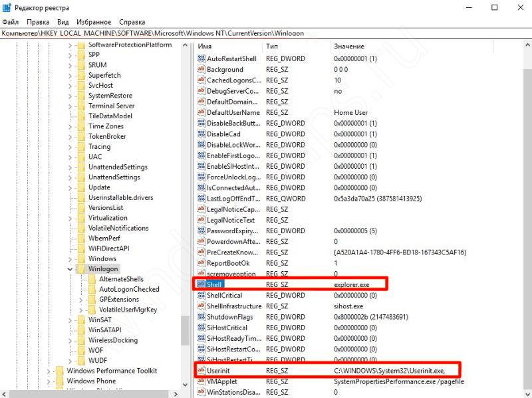Expand the WirelessDocking key
Viewport: 532px width, 398px height.
click(70, 340)
